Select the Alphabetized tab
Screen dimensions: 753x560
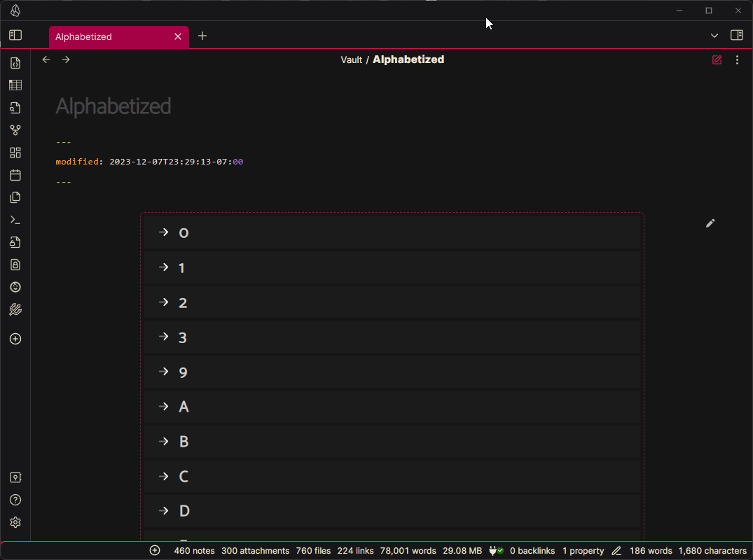[x=109, y=36]
